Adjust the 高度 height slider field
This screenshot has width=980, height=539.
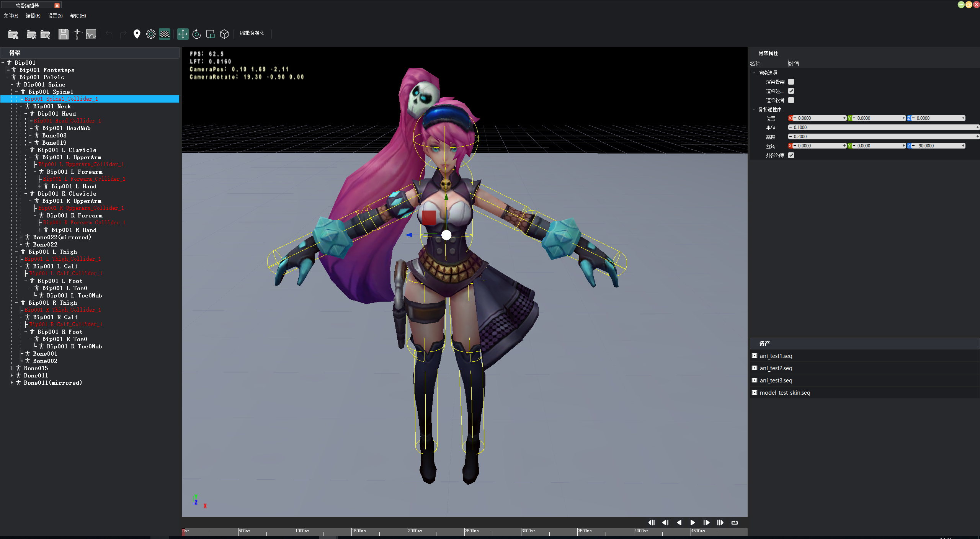coord(883,137)
